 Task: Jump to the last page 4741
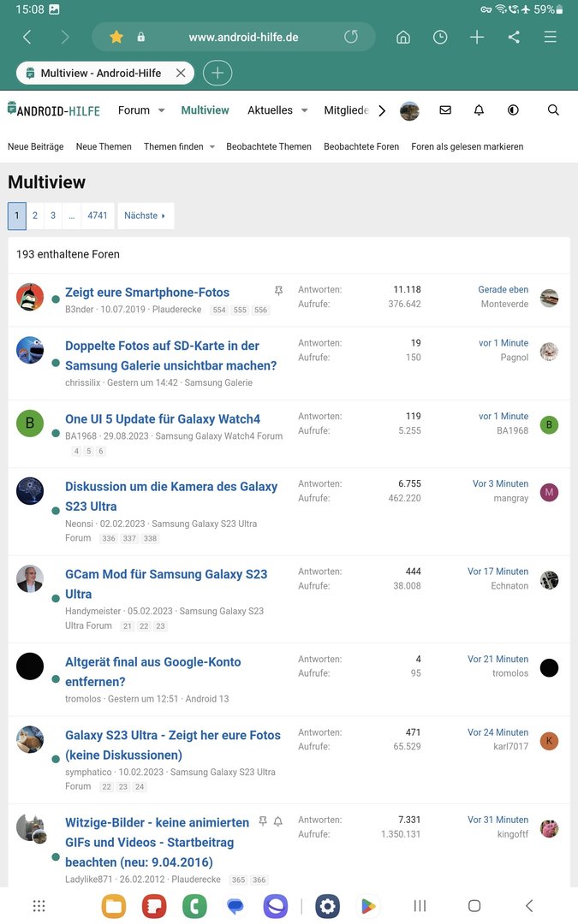click(98, 216)
